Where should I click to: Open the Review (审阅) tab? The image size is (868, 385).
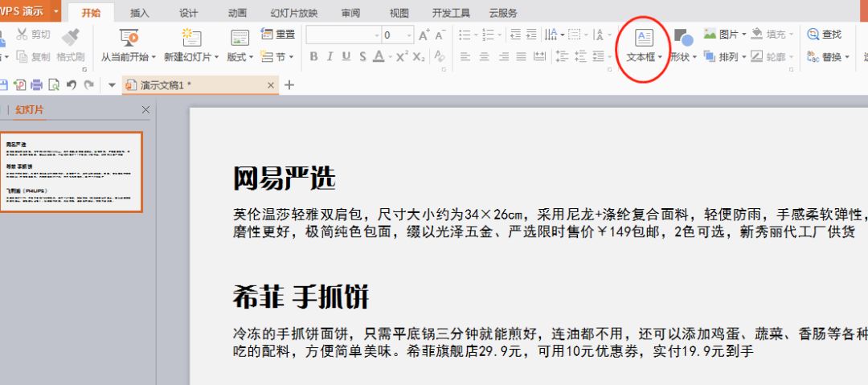350,14
